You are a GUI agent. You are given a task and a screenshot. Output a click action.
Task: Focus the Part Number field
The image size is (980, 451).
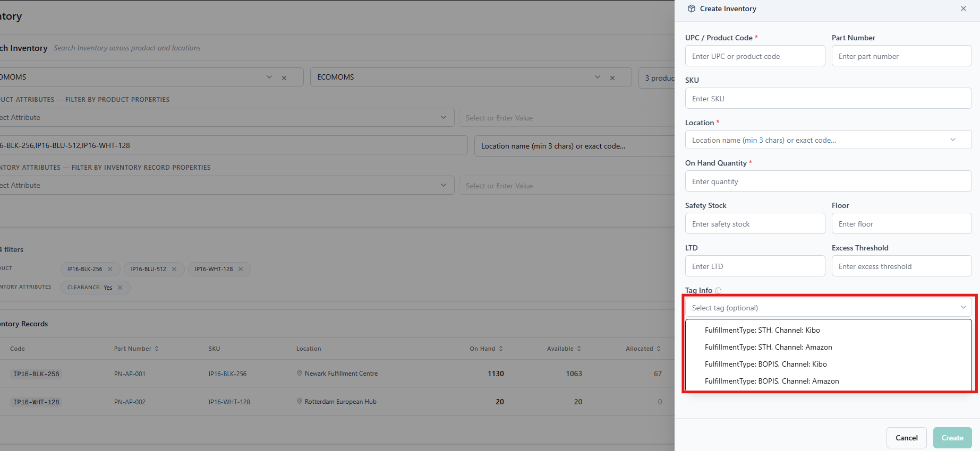click(x=901, y=56)
